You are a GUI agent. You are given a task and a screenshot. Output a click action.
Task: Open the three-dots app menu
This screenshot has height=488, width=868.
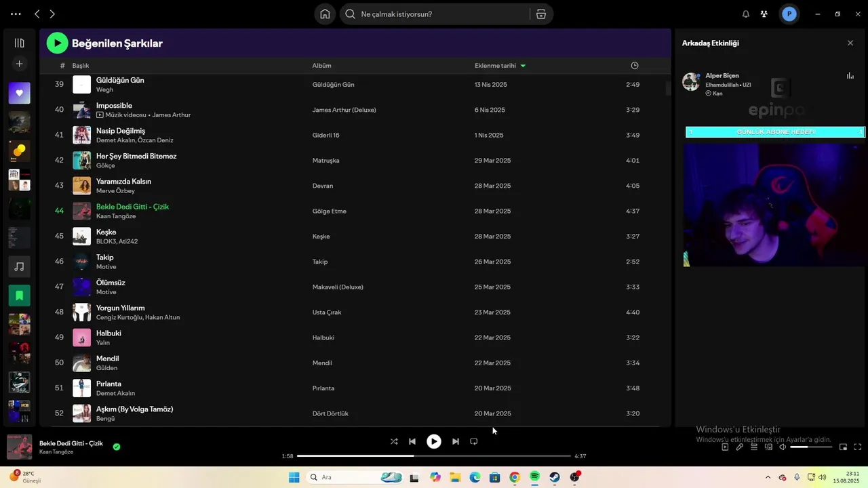(x=16, y=14)
